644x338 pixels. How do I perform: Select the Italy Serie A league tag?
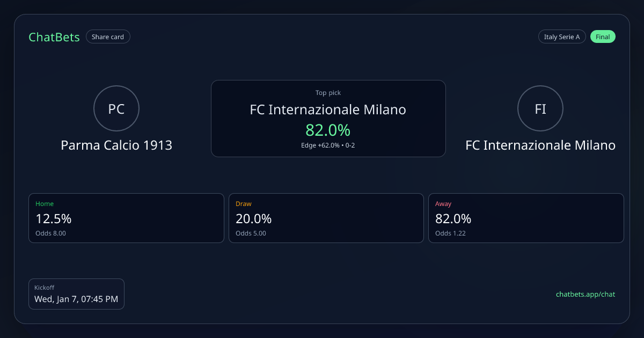[x=561, y=37]
